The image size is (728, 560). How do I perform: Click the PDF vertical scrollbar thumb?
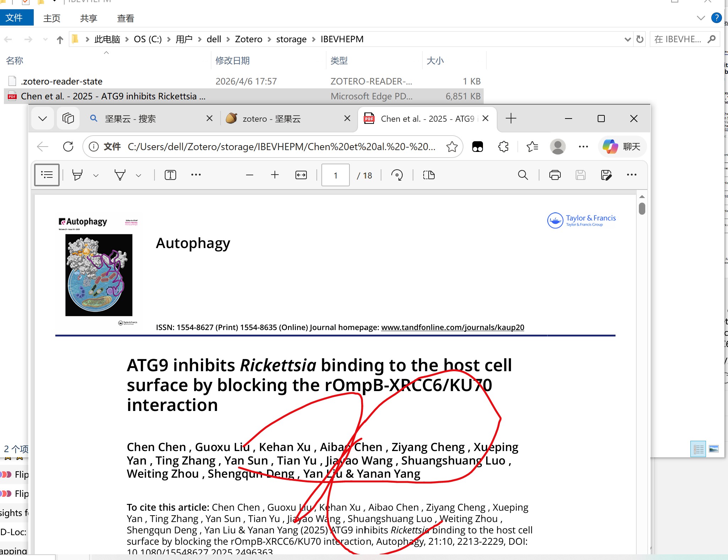pos(642,208)
